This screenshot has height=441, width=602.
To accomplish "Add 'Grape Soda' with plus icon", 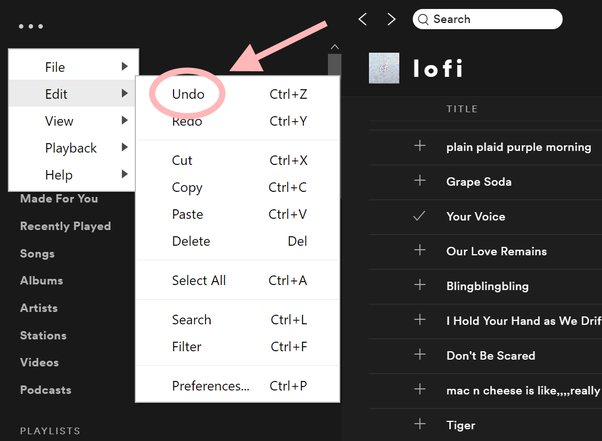I will [420, 180].
